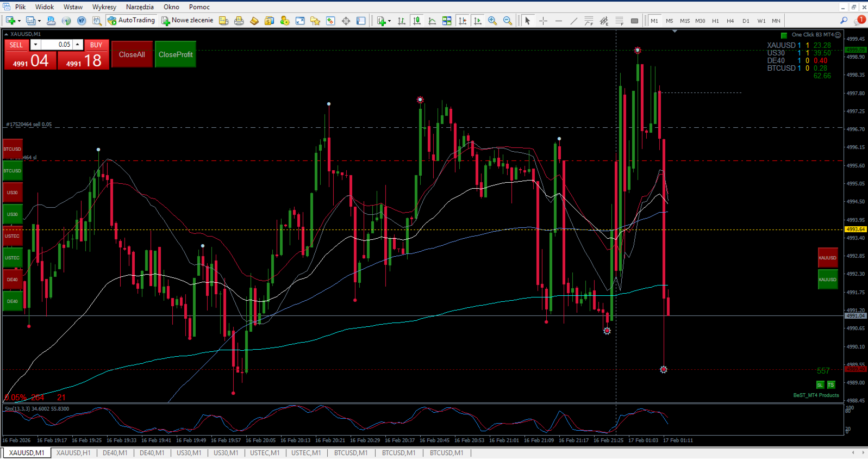The image size is (868, 459).
Task: Click the green CloseProfit button
Action: 176,54
